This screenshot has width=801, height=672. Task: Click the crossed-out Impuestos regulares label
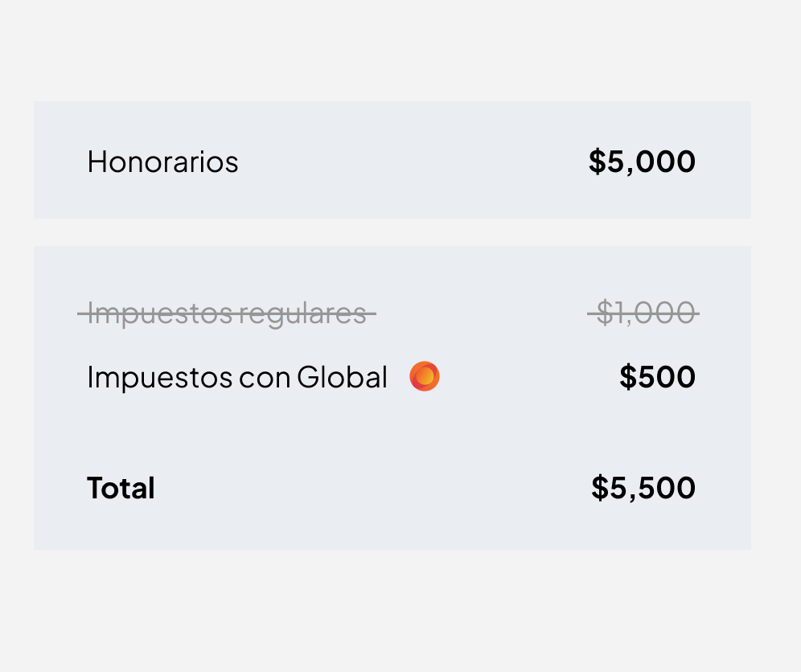pyautogui.click(x=227, y=313)
